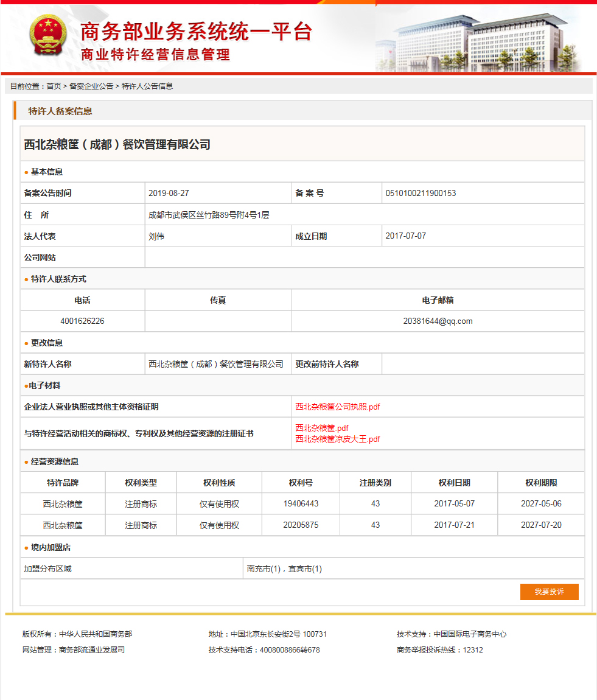The width and height of the screenshot is (597, 700).
Task: Click the 境内加盟店 section heading
Action: pyautogui.click(x=51, y=547)
